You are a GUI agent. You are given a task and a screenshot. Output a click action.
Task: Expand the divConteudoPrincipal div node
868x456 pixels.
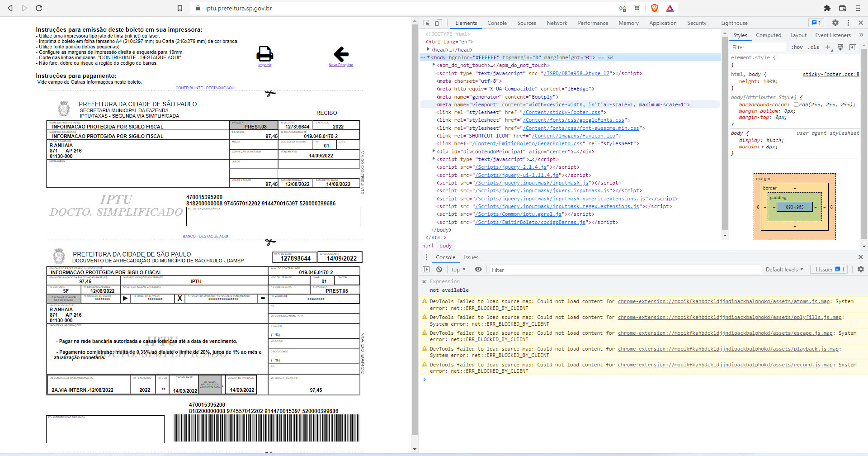click(434, 151)
